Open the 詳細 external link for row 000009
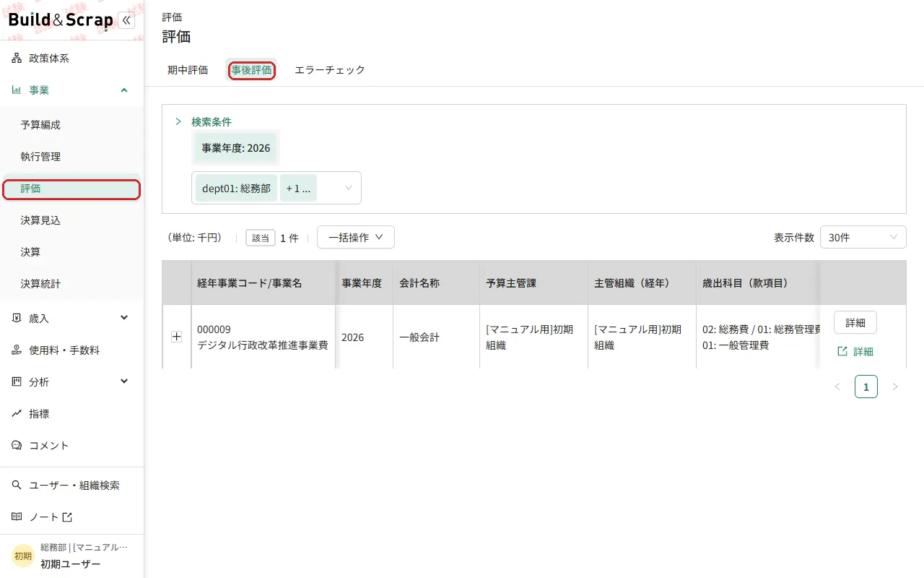The height and width of the screenshot is (578, 924). tap(855, 352)
